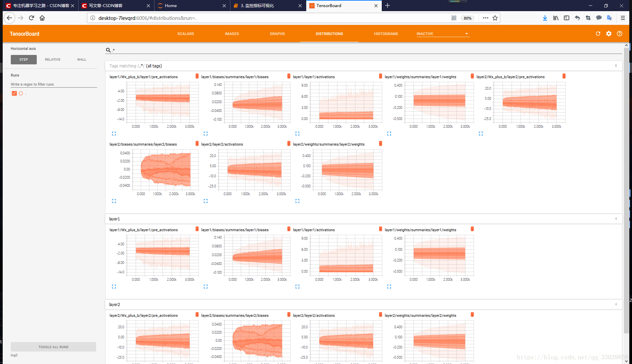Open TensorBoard settings gear

609,34
